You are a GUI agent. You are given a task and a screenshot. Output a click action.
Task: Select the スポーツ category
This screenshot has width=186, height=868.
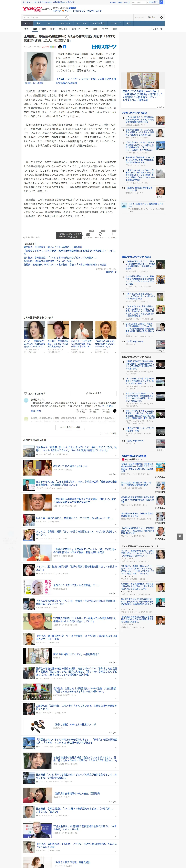[76, 29]
